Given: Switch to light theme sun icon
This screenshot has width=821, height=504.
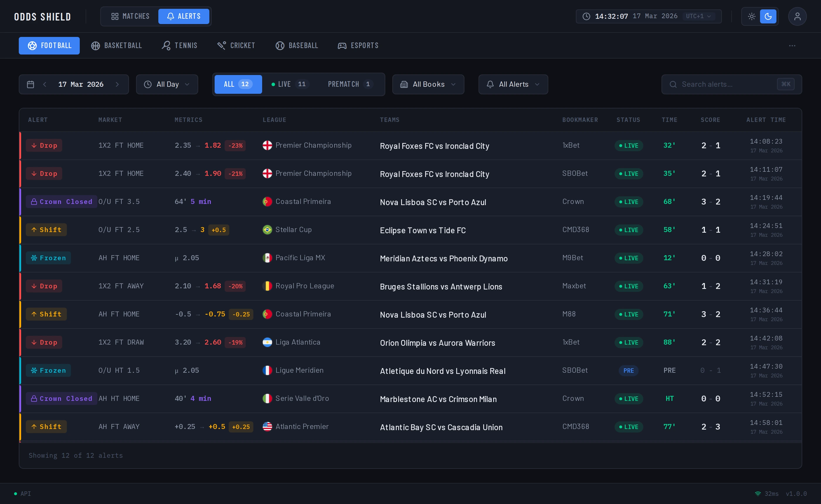Looking at the screenshot, I should pyautogui.click(x=752, y=16).
